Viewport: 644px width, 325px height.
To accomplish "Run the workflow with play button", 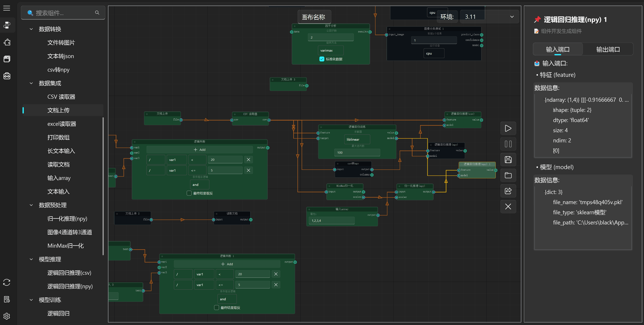I will [508, 128].
